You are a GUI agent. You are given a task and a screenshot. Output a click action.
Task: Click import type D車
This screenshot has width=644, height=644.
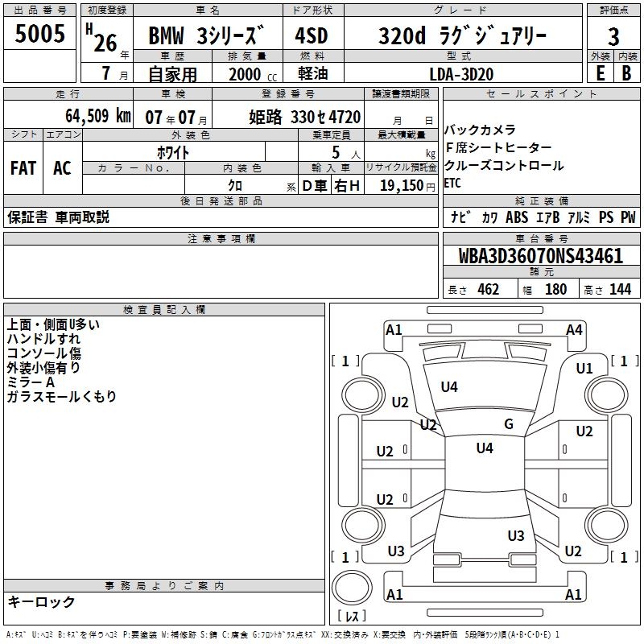pos(315,186)
